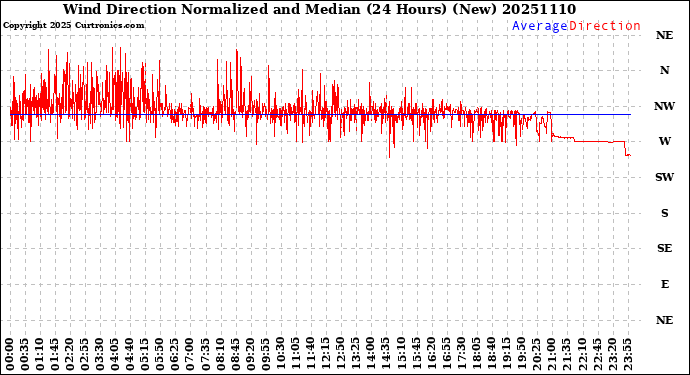Click the 04:05 time axis label
Image resolution: width=690 pixels, height=375 pixels.
[x=115, y=355]
